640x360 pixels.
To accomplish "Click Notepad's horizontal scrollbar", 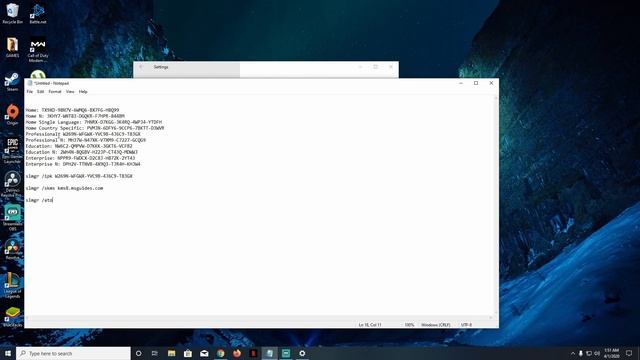I will (259, 318).
